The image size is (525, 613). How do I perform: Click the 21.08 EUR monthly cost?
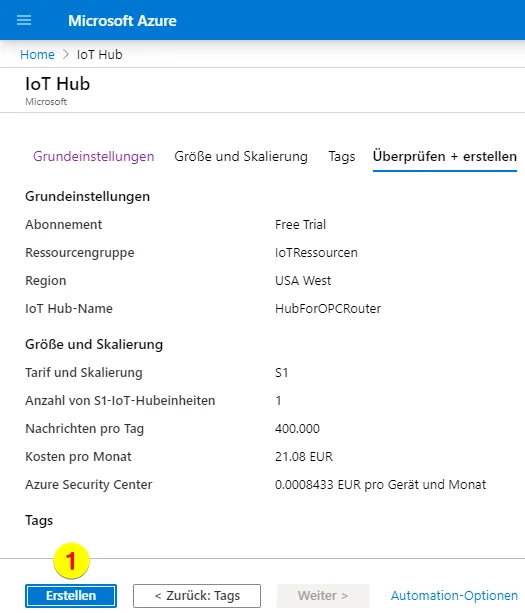click(304, 457)
